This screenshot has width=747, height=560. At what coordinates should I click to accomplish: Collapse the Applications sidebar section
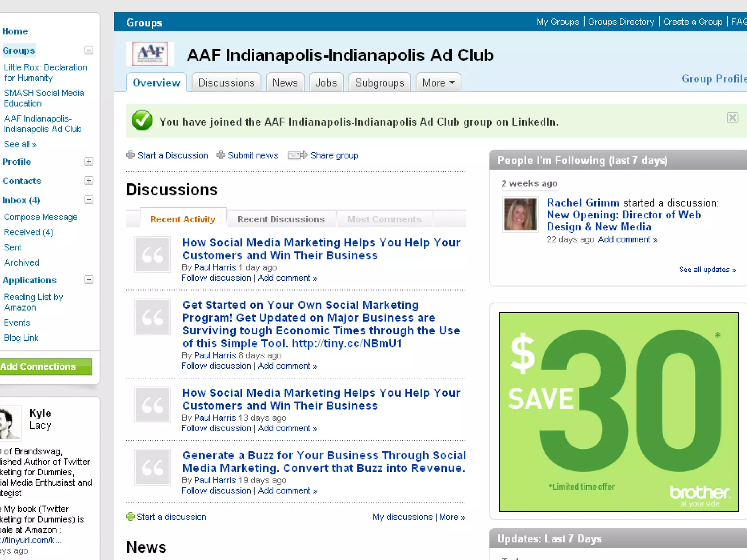[x=89, y=280]
